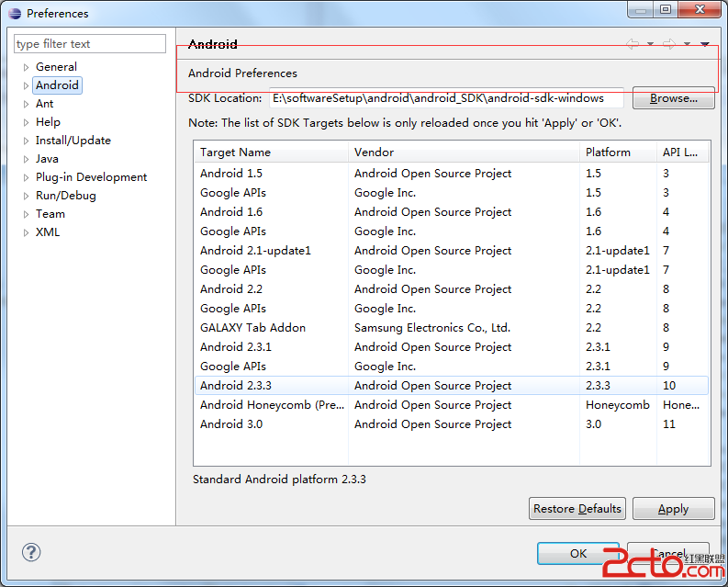Sort by Platform column header
This screenshot has width=728, height=587.
point(619,152)
